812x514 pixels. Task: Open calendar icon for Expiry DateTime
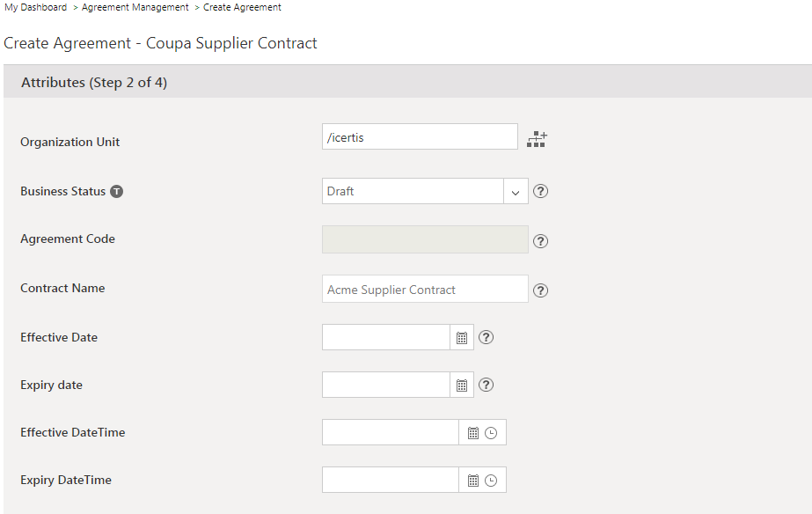click(472, 481)
